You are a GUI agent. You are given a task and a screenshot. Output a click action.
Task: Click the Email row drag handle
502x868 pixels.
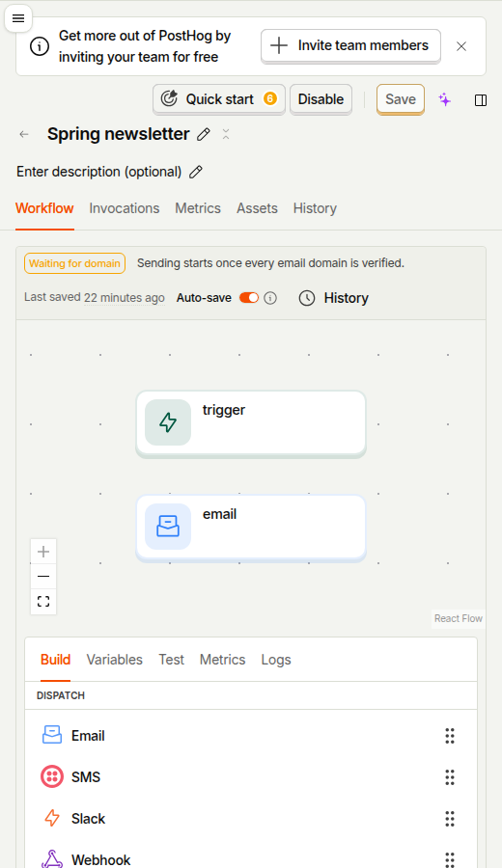[450, 736]
